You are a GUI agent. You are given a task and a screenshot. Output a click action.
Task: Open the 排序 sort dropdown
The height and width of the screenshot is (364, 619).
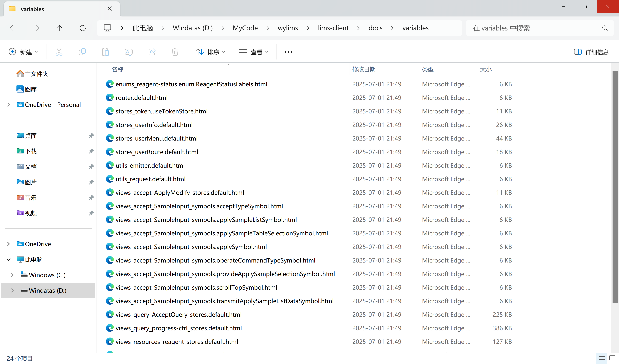(x=211, y=52)
